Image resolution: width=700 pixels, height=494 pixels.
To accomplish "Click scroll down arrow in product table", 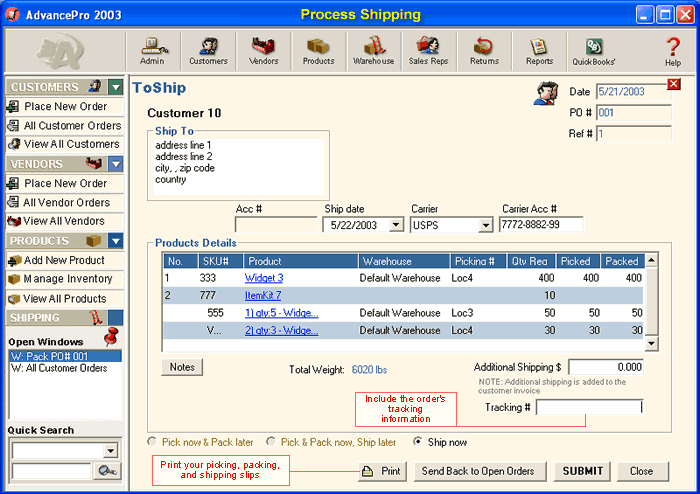I will [x=652, y=343].
